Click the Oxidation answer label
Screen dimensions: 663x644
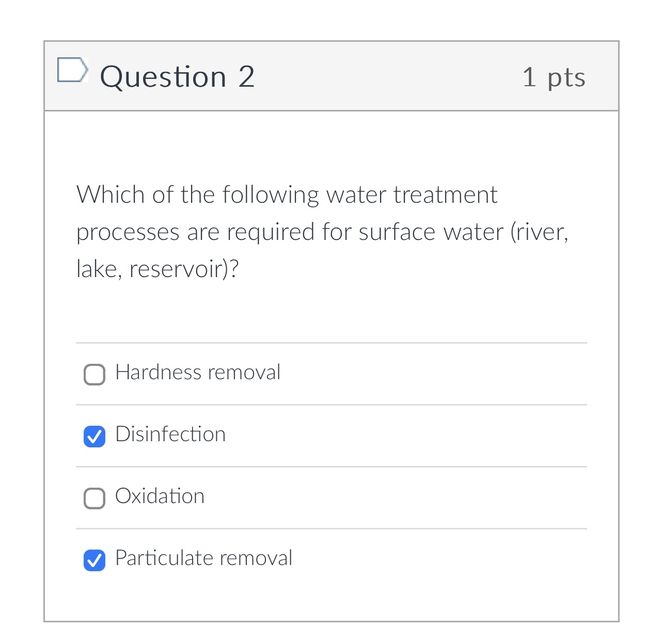pos(160,496)
